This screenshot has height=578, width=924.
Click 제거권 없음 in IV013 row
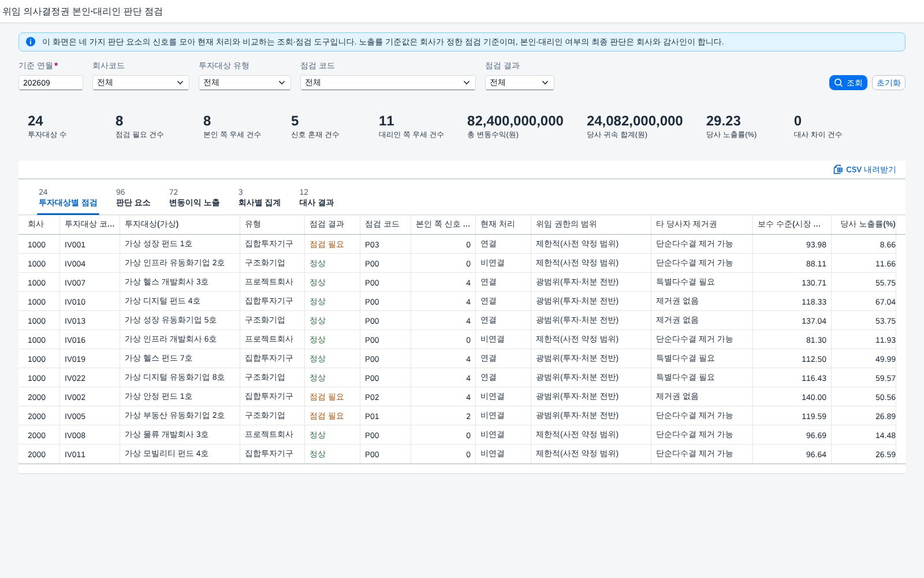[x=677, y=320]
